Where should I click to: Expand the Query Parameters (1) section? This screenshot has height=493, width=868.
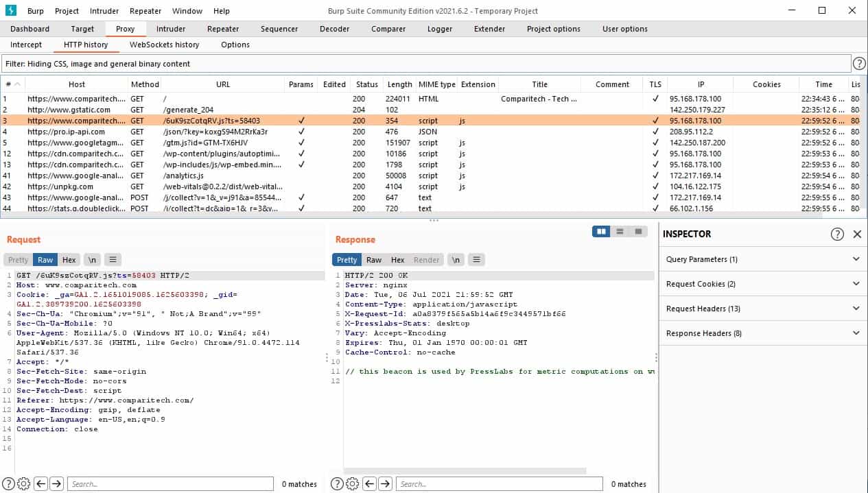pos(762,259)
